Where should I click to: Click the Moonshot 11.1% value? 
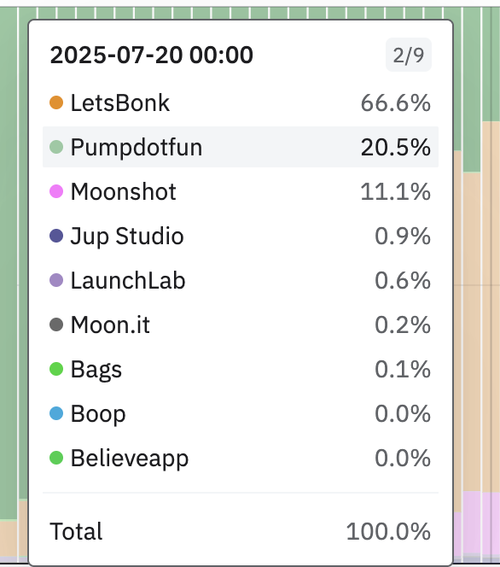pos(396,191)
